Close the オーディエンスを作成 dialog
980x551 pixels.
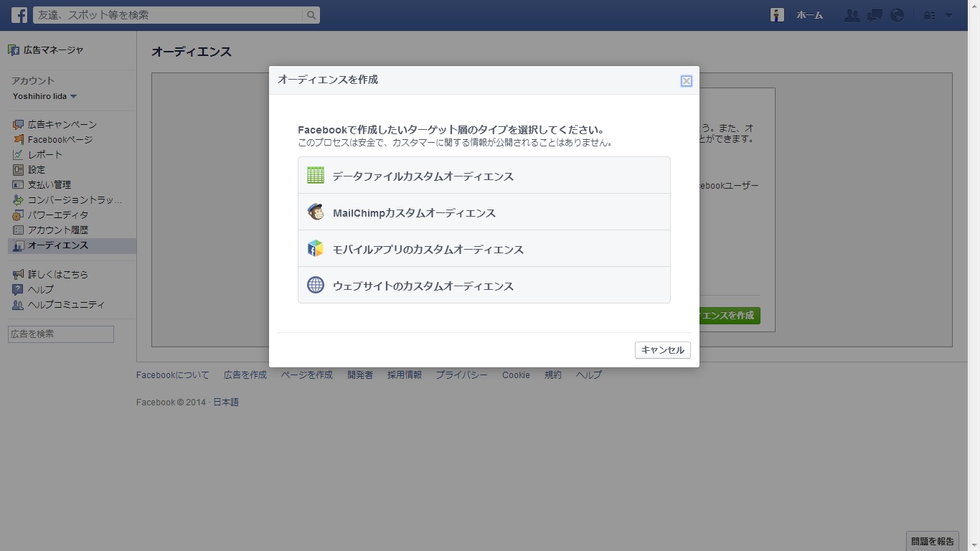coord(687,81)
